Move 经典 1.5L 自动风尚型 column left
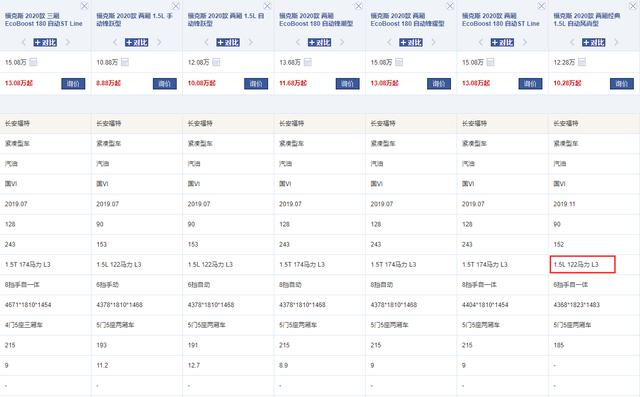Screen dimensions: 640x397 (x=572, y=42)
